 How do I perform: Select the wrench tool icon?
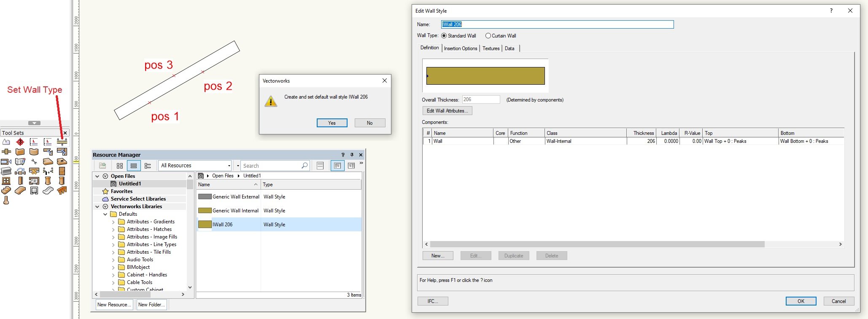34,161
